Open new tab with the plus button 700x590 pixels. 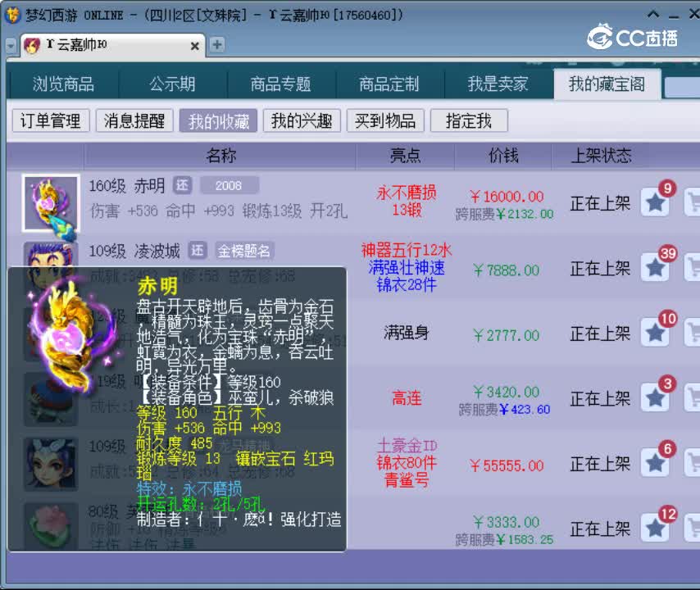217,44
